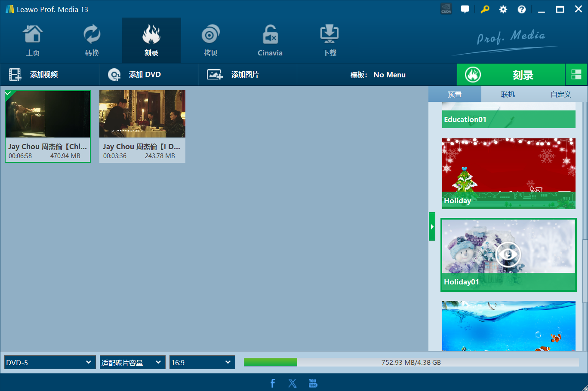The image size is (588, 391).
Task: Select the Education01 menu template
Action: (509, 116)
